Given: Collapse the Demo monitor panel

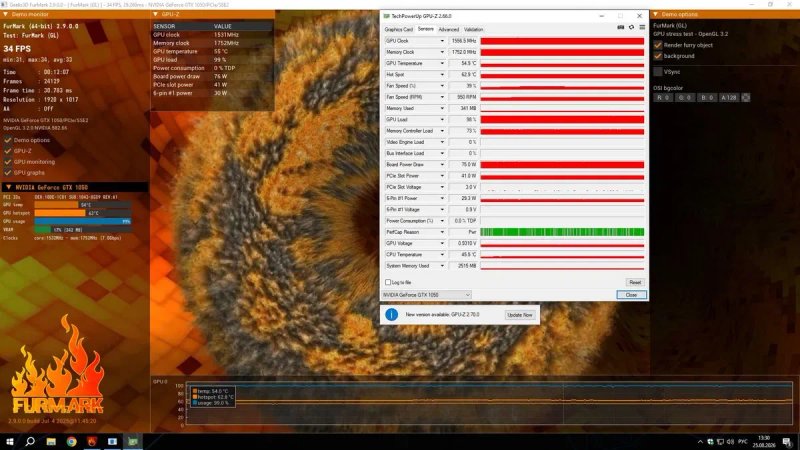Looking at the screenshot, I should pyautogui.click(x=5, y=14).
